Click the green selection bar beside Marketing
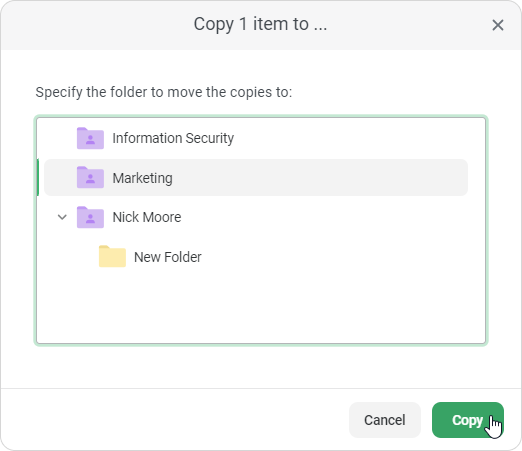The image size is (522, 451). click(38, 177)
